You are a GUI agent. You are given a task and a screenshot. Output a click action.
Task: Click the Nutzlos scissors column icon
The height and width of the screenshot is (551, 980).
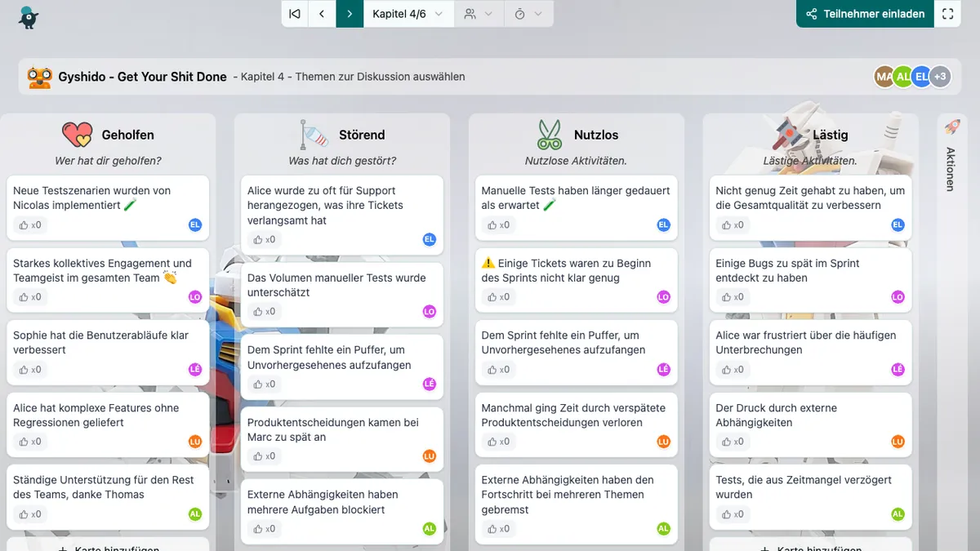point(550,135)
